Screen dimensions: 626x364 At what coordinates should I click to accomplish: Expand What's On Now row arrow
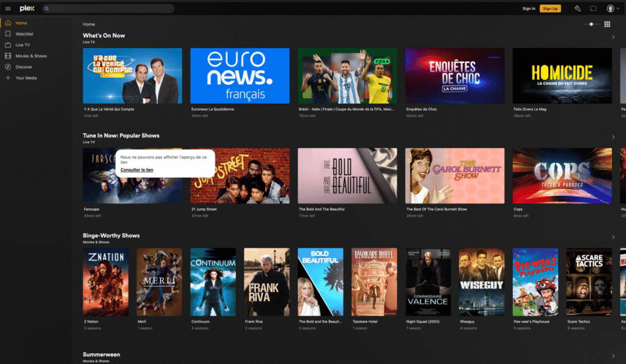click(613, 37)
